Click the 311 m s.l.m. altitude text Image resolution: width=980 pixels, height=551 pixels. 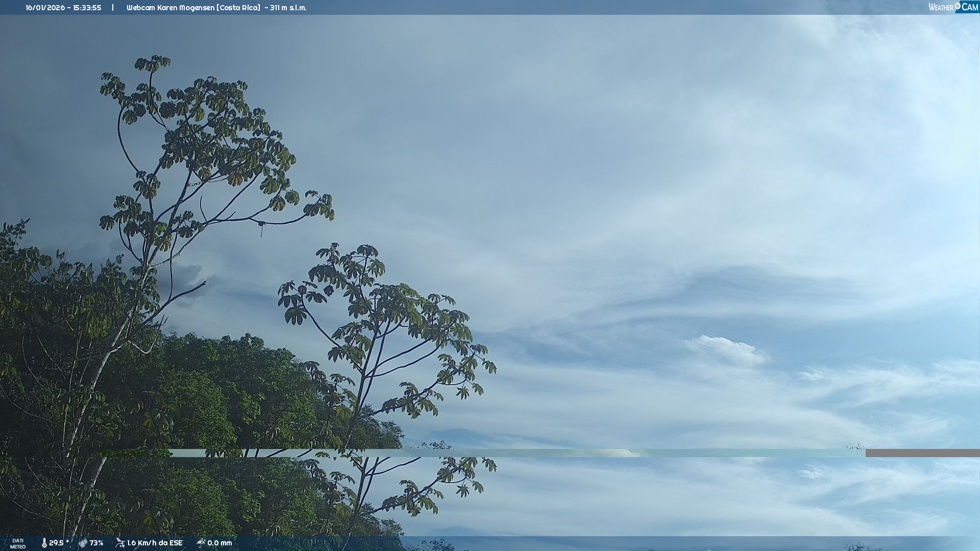(288, 8)
